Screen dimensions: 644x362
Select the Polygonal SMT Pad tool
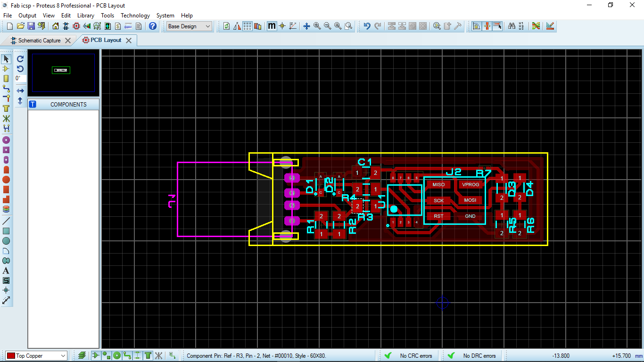click(6, 199)
